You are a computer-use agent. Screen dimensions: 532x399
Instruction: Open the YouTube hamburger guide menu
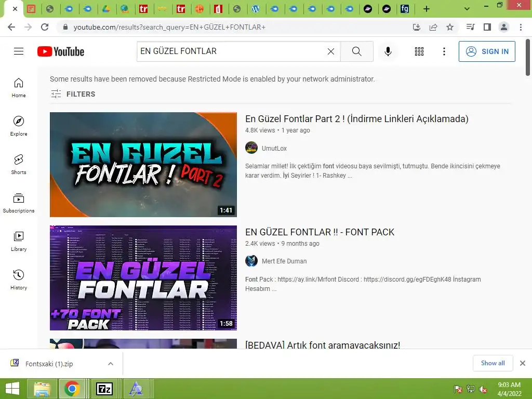click(19, 51)
